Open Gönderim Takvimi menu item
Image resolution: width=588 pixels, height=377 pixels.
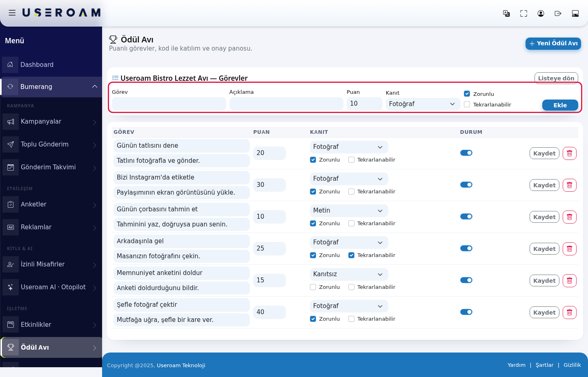coord(51,167)
